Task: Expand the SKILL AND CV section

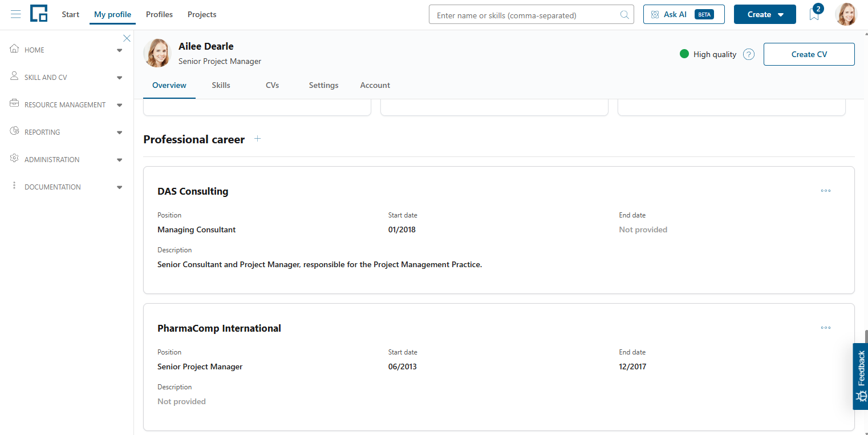Action: 120,78
